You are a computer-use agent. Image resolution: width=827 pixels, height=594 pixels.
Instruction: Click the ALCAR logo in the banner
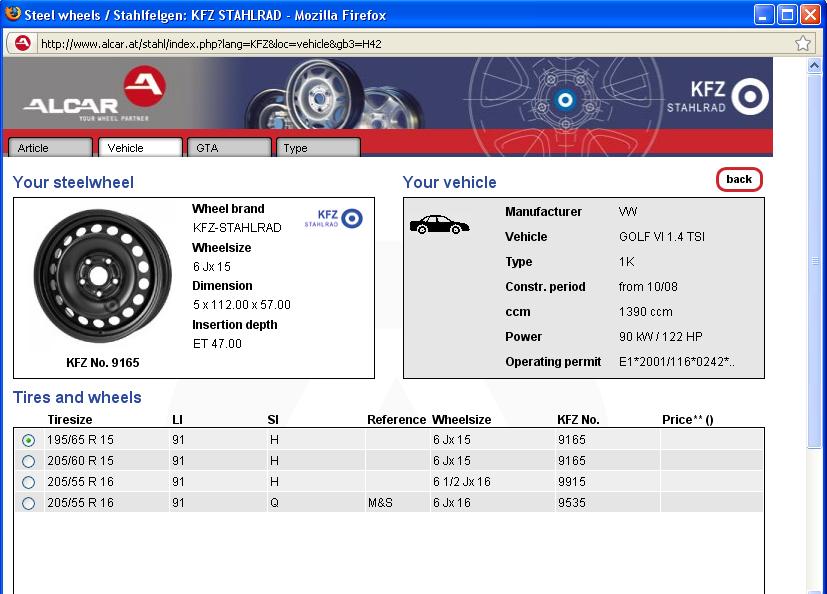95,94
